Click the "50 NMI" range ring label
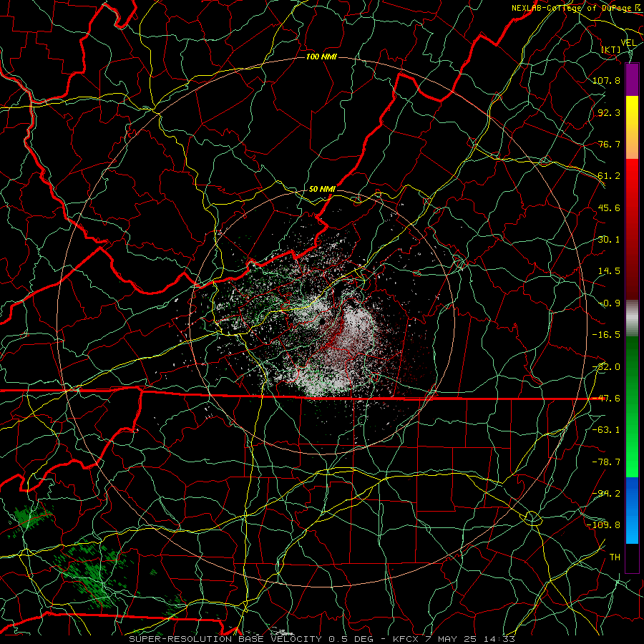 click(322, 189)
